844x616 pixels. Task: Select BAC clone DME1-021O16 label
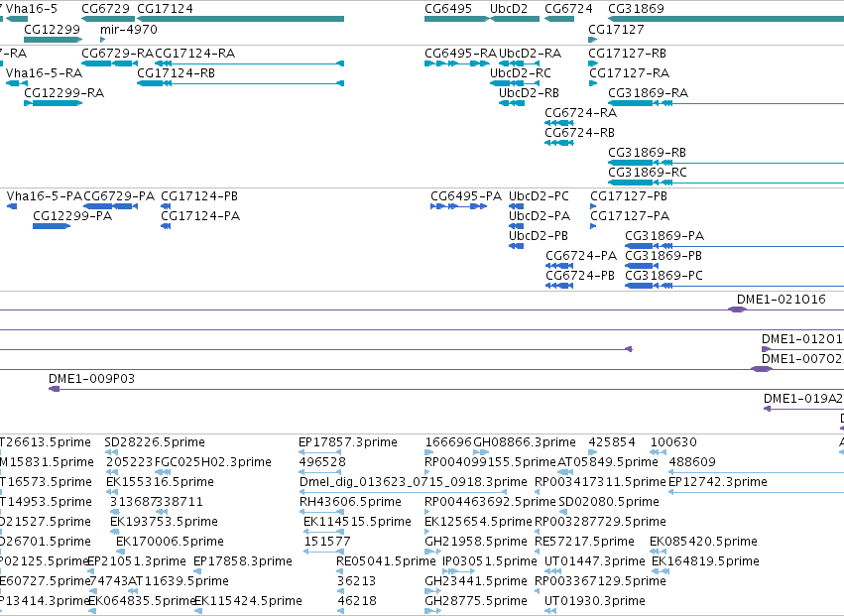coord(782,300)
